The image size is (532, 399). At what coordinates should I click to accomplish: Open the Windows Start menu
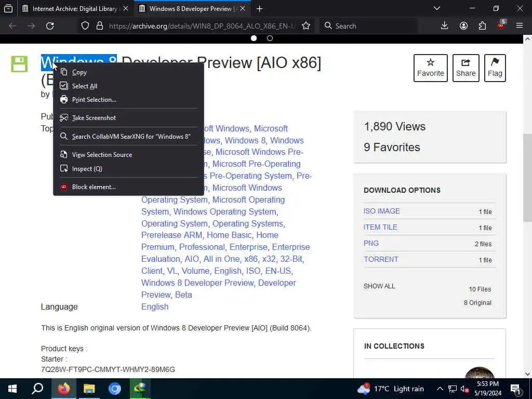(x=12, y=389)
